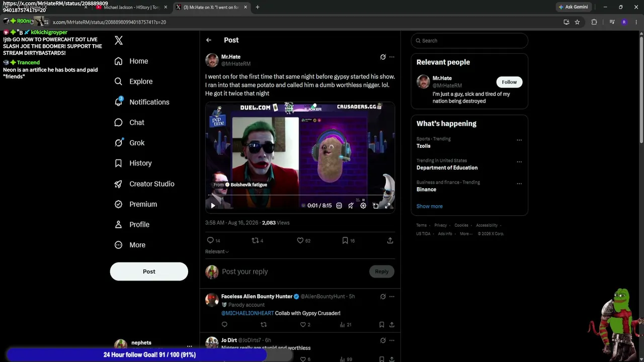Repost the main post with 4 reposts

tap(255, 240)
